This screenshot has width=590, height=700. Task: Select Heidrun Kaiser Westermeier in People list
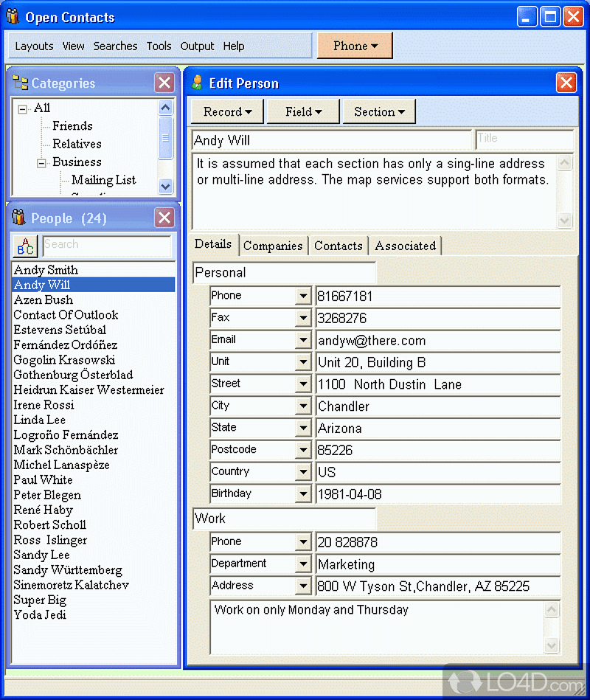point(93,389)
